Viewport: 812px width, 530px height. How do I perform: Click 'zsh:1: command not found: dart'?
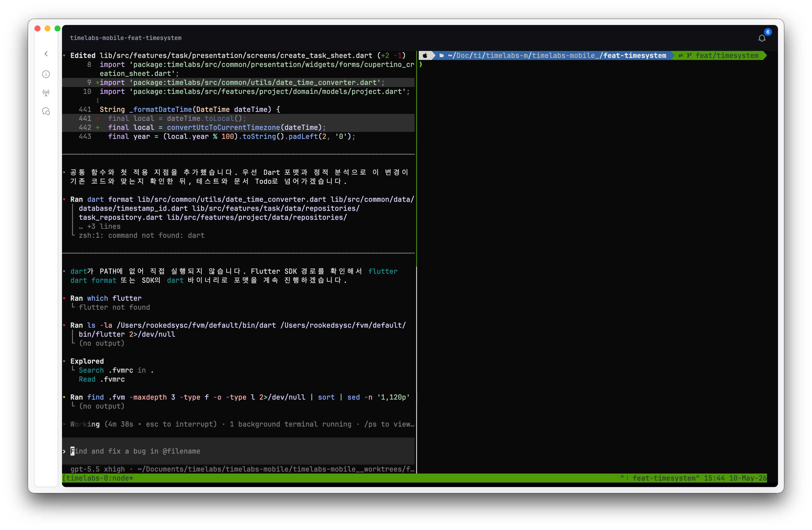(141, 235)
